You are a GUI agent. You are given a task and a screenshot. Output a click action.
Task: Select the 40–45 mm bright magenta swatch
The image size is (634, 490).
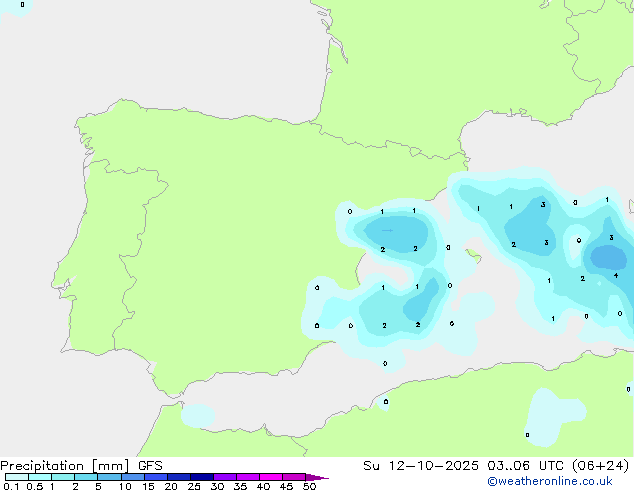[271, 477]
